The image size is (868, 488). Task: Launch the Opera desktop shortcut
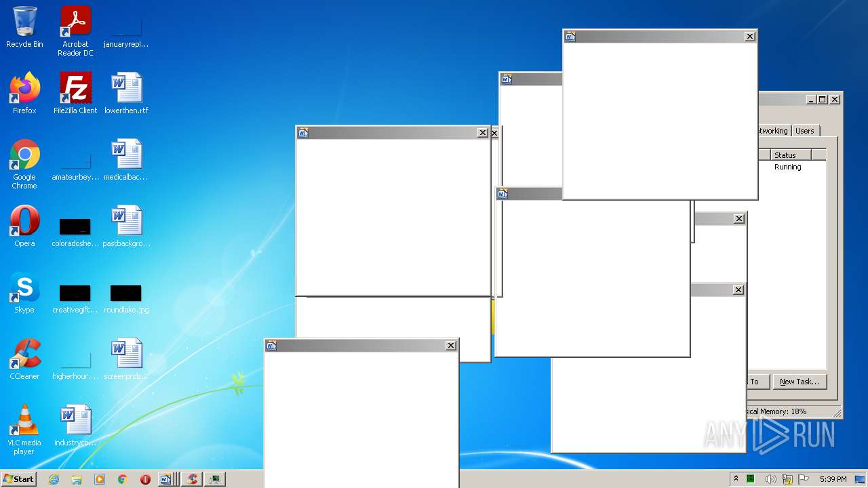24,226
